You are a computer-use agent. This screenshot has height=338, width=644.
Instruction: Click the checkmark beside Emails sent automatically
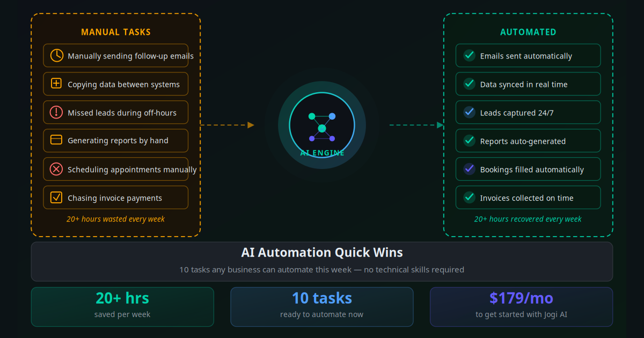pyautogui.click(x=470, y=55)
